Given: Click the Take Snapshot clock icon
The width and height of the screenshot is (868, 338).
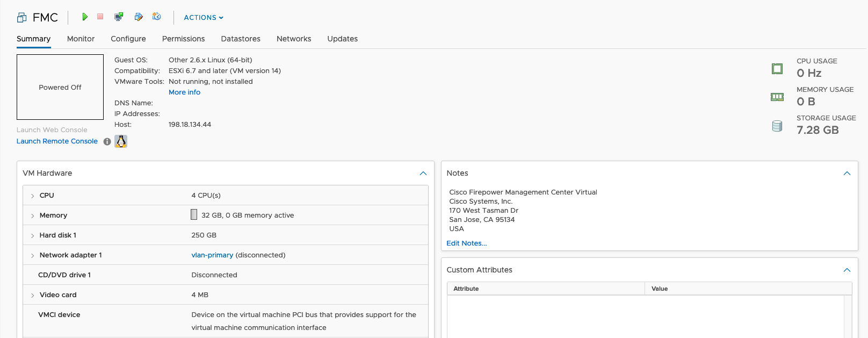Looking at the screenshot, I should pyautogui.click(x=157, y=17).
